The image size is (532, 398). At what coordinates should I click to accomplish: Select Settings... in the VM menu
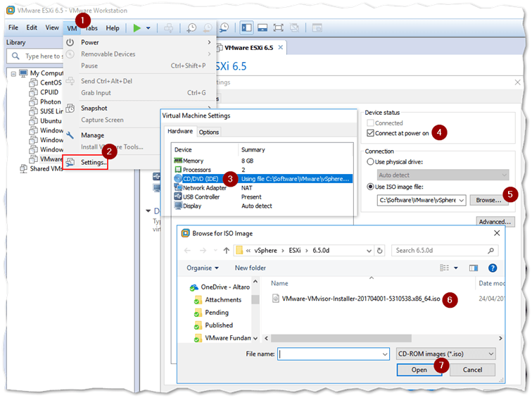[86, 162]
